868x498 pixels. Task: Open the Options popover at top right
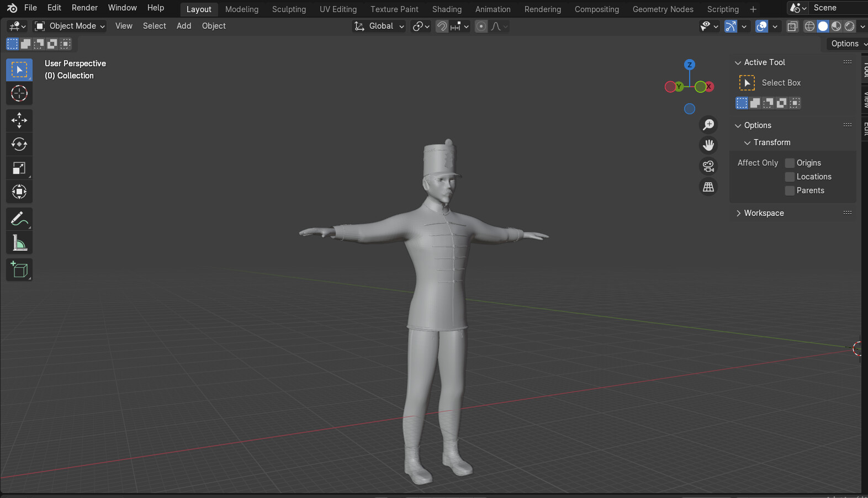click(x=848, y=44)
